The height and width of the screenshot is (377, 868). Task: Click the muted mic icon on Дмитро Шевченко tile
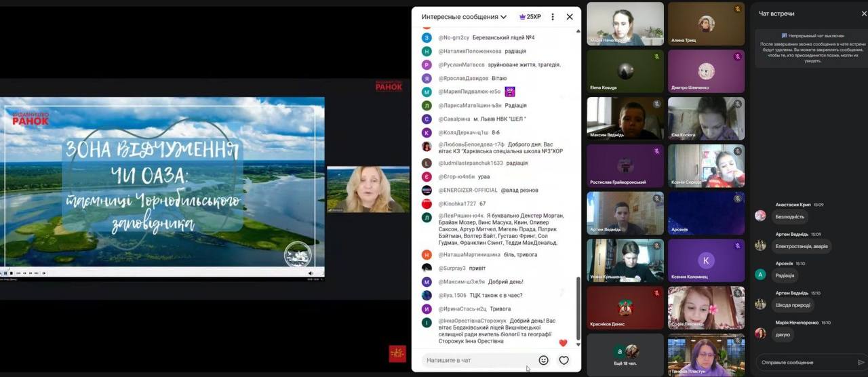pos(737,57)
